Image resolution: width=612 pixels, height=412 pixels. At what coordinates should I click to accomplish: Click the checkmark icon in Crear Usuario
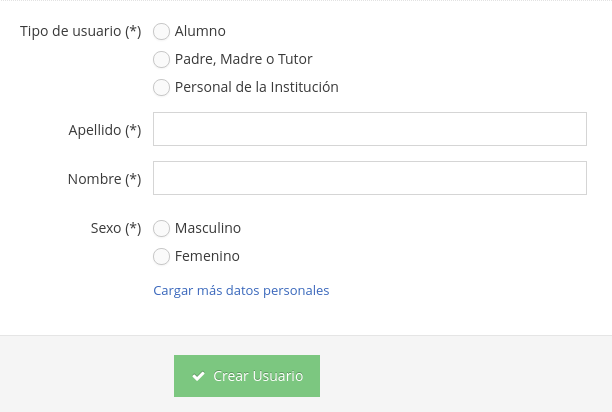pyautogui.click(x=198, y=376)
